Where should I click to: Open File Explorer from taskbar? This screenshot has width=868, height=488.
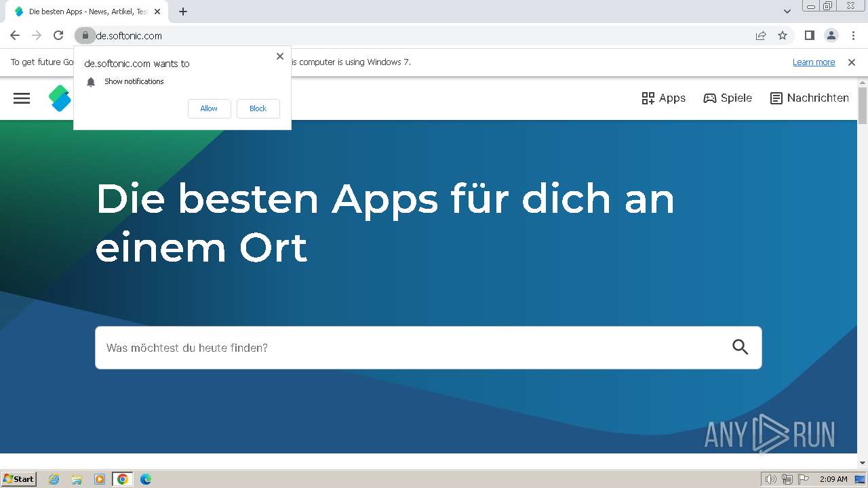[x=77, y=479]
